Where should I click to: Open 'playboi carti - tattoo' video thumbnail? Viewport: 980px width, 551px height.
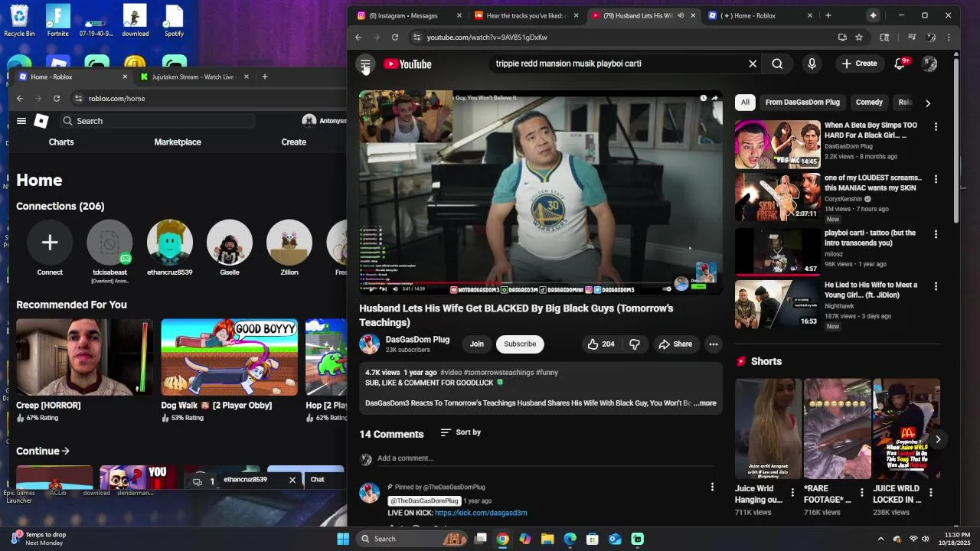(x=777, y=251)
